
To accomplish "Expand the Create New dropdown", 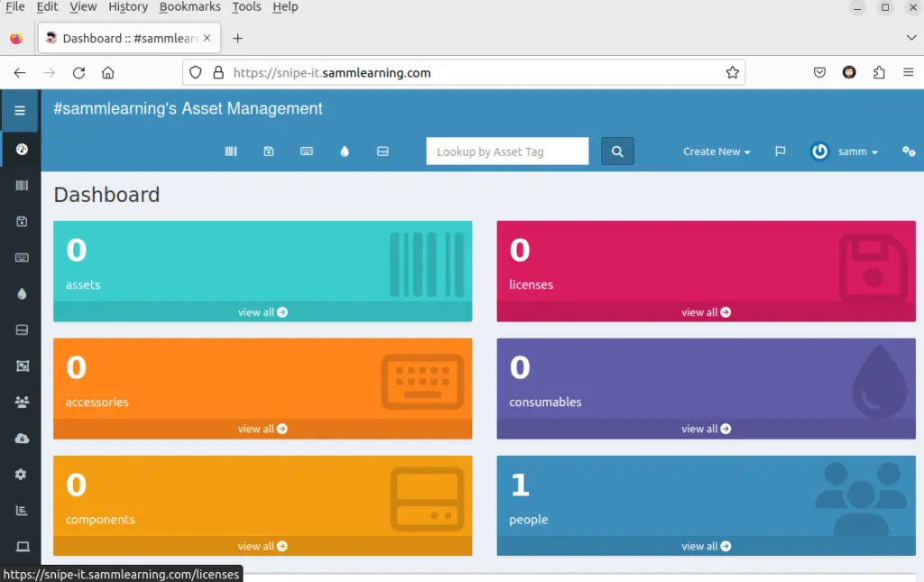I will [716, 152].
